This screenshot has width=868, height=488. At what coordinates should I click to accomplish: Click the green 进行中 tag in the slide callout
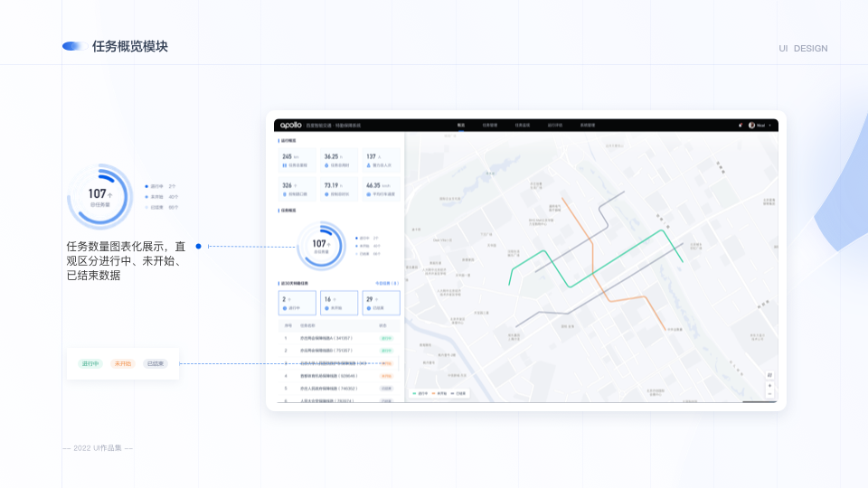click(90, 363)
